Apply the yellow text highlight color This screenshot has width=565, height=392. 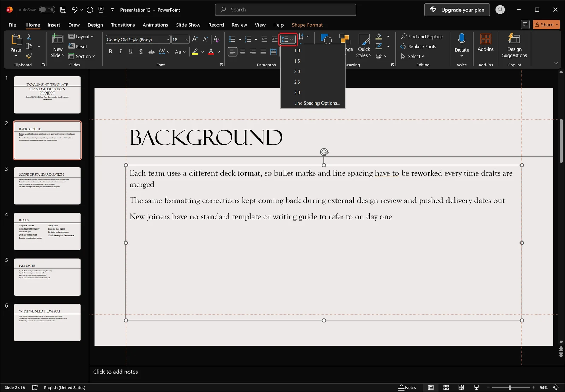(195, 52)
